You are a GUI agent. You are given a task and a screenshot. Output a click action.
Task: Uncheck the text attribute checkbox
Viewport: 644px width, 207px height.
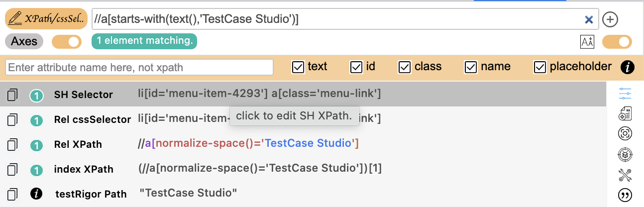pos(298,67)
